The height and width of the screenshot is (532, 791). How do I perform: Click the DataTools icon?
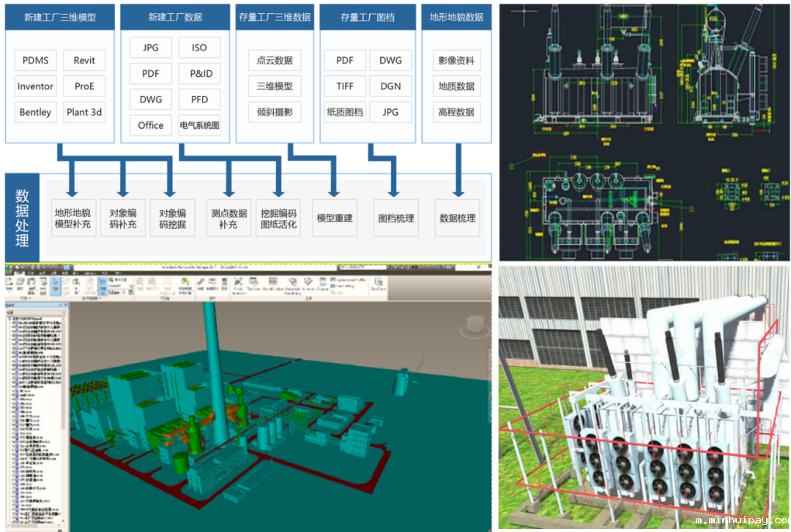[x=379, y=284]
